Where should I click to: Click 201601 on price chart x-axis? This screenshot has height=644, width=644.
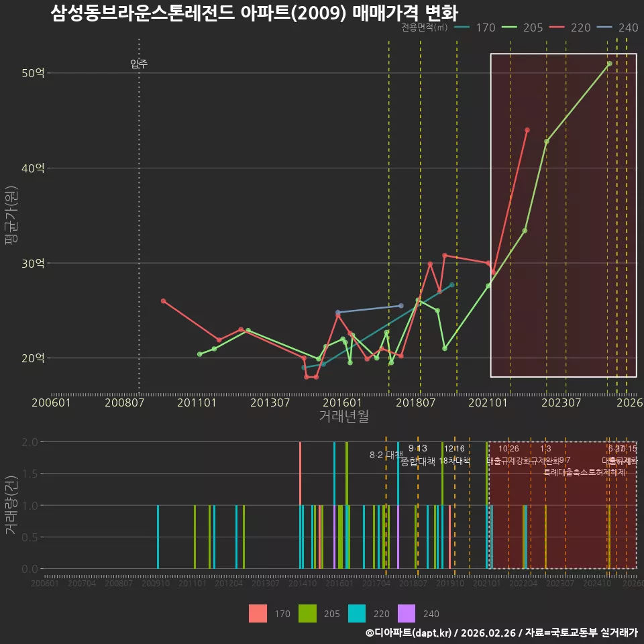click(342, 402)
